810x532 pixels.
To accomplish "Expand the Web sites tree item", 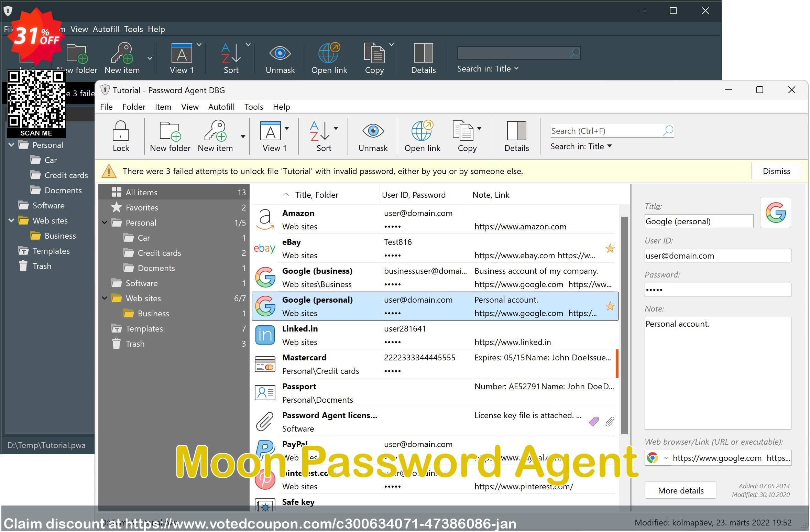I will (x=11, y=220).
